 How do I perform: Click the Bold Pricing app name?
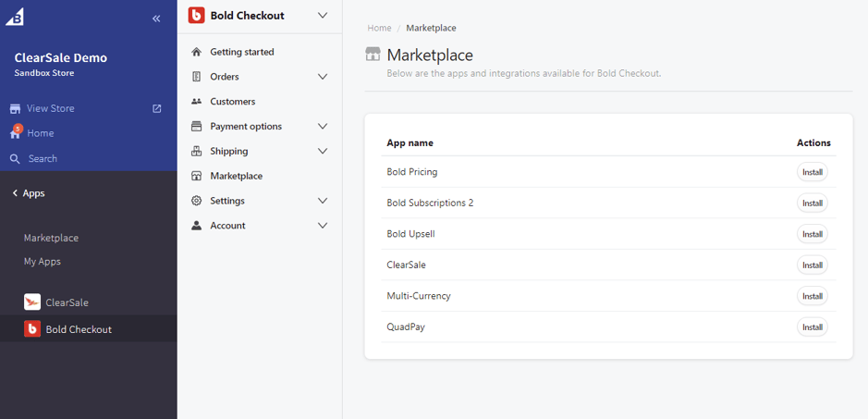(x=412, y=172)
